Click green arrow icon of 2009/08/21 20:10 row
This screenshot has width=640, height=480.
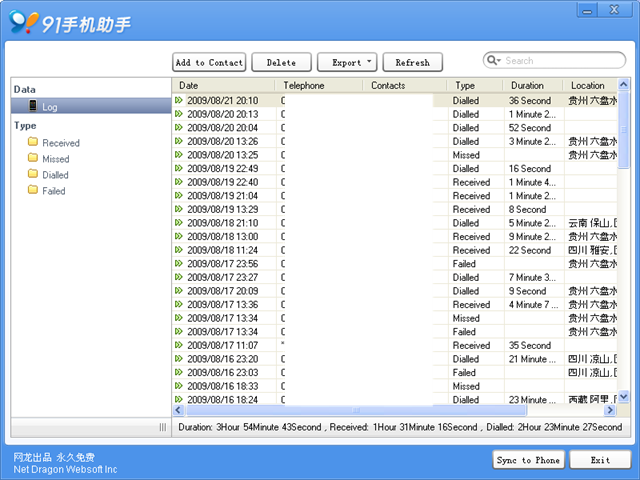[179, 100]
